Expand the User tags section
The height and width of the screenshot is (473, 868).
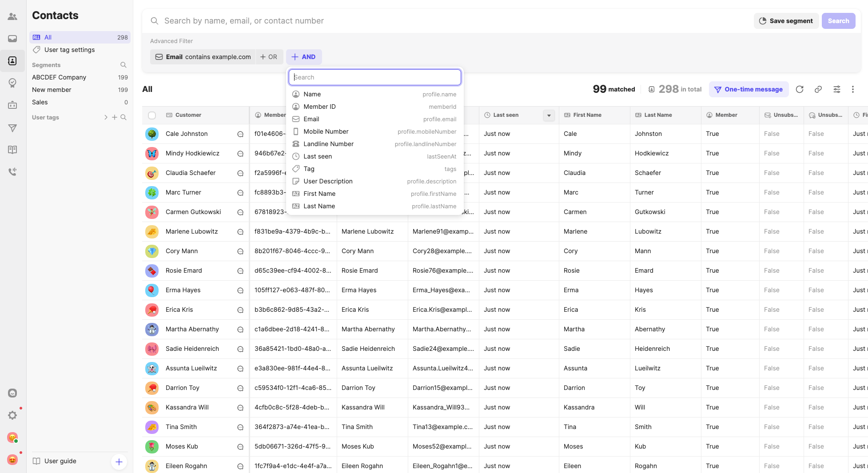(106, 117)
